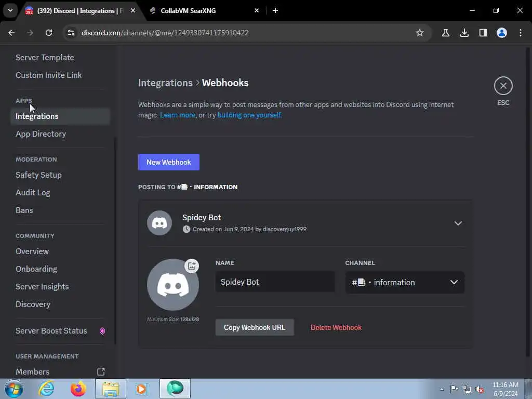Switch to the CollabVM SearXNG tab
Viewport: 532px width, 399px height.
(188, 10)
